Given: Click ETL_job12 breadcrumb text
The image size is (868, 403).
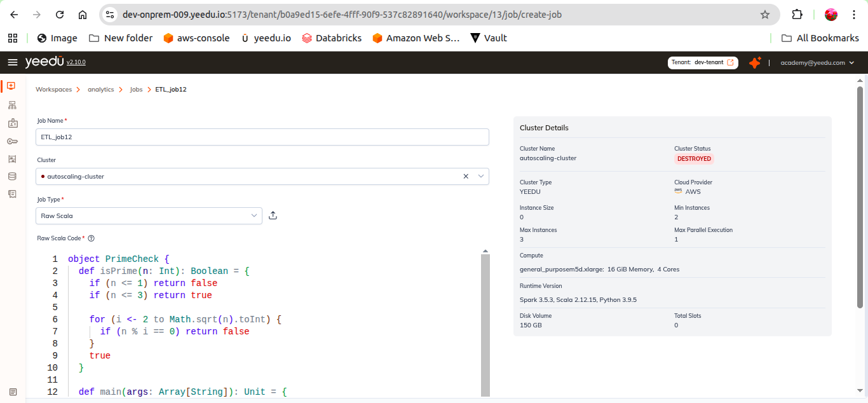Looking at the screenshot, I should 171,90.
